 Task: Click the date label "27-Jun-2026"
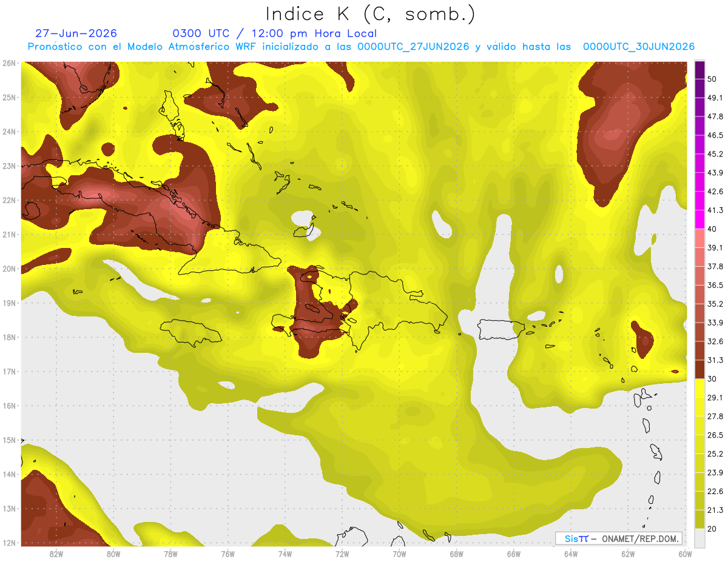pyautogui.click(x=76, y=33)
